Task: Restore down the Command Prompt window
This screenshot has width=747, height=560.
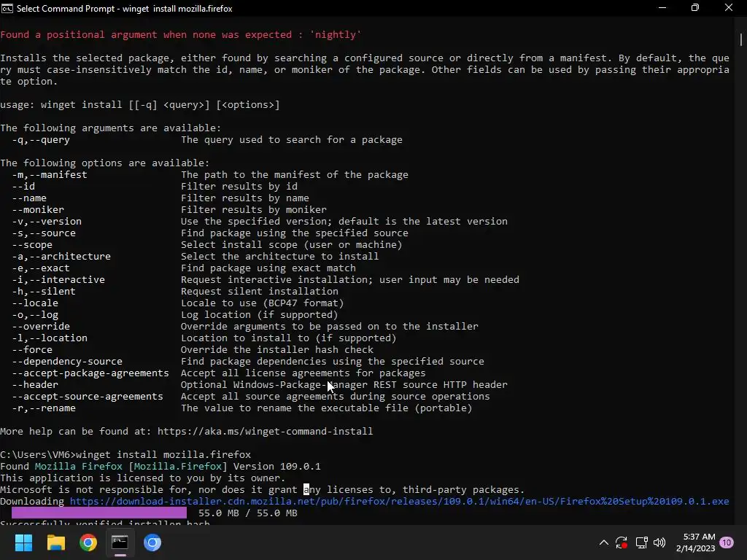Action: pyautogui.click(x=695, y=8)
